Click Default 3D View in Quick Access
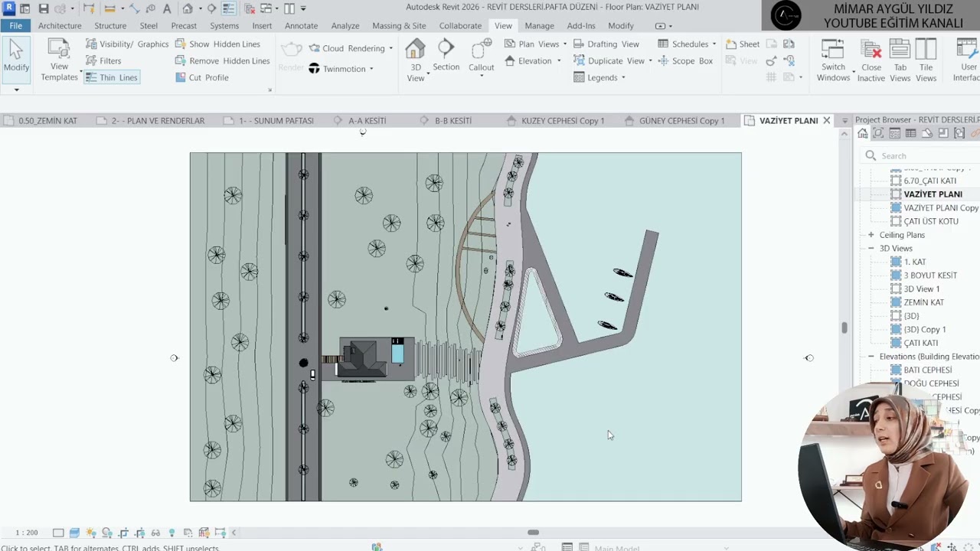980x551 pixels. (x=188, y=8)
